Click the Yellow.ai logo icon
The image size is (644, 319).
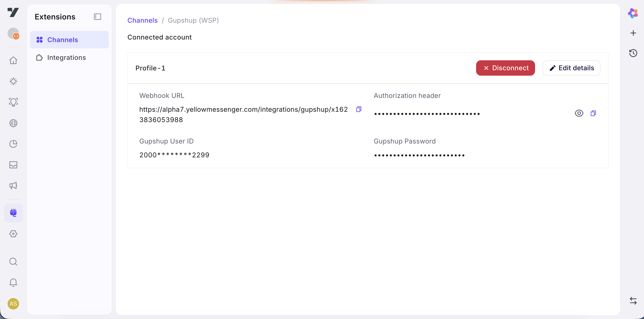[13, 12]
